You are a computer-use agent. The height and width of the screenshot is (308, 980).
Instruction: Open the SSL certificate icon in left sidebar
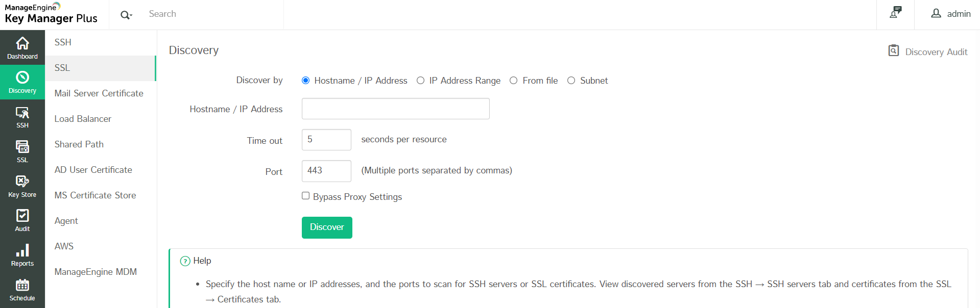pos(22,147)
